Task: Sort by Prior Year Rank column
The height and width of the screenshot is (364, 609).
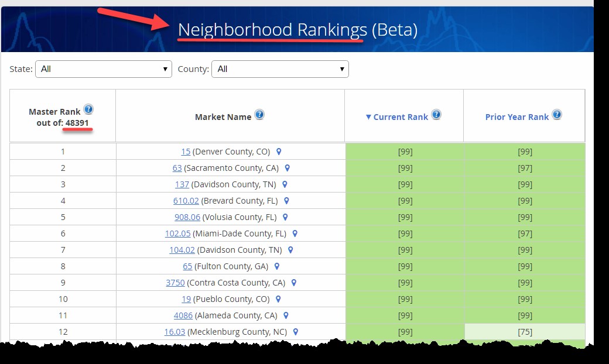Action: pyautogui.click(x=517, y=117)
